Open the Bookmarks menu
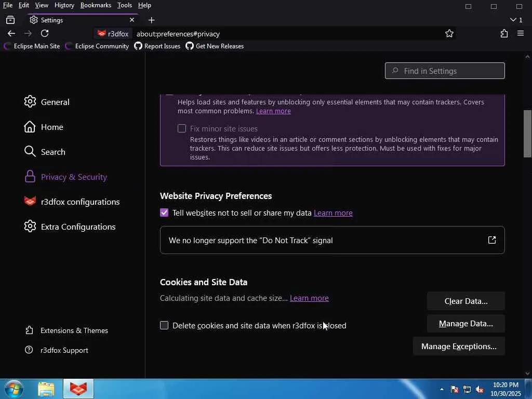The width and height of the screenshot is (532, 399). coord(96,5)
